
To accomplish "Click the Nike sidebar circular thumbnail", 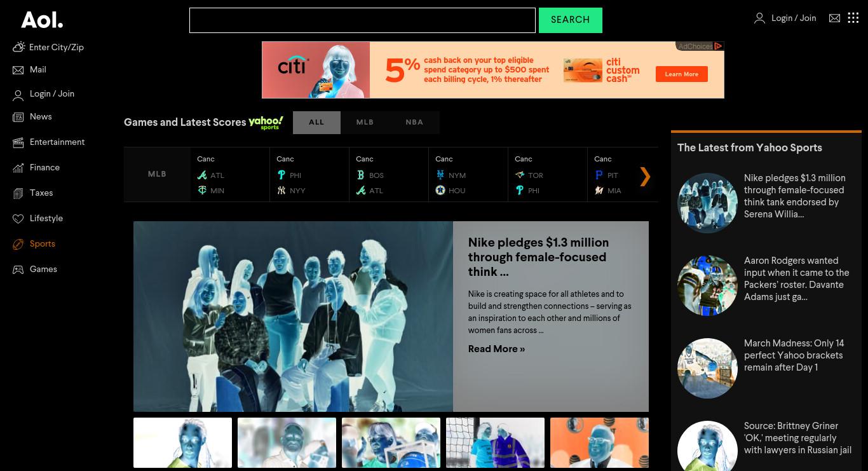I will (707, 203).
